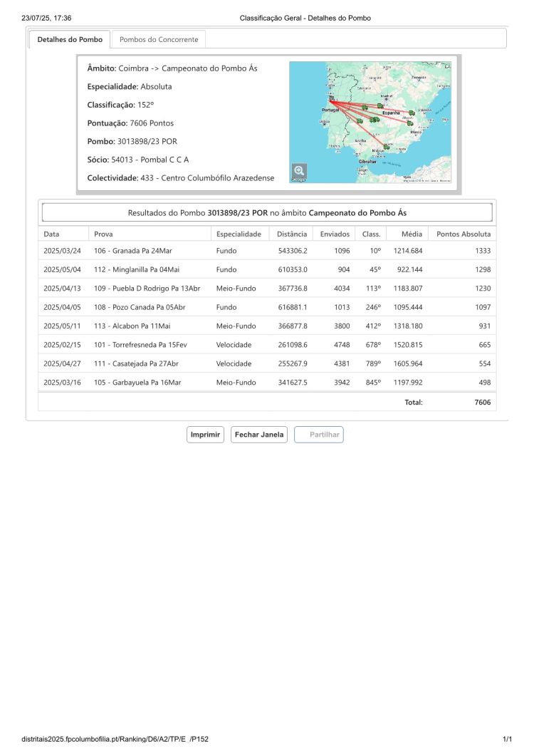Select row 113 - Alcabon Pa 11Mai
Viewport: 534px width, 756px height.
click(267, 326)
